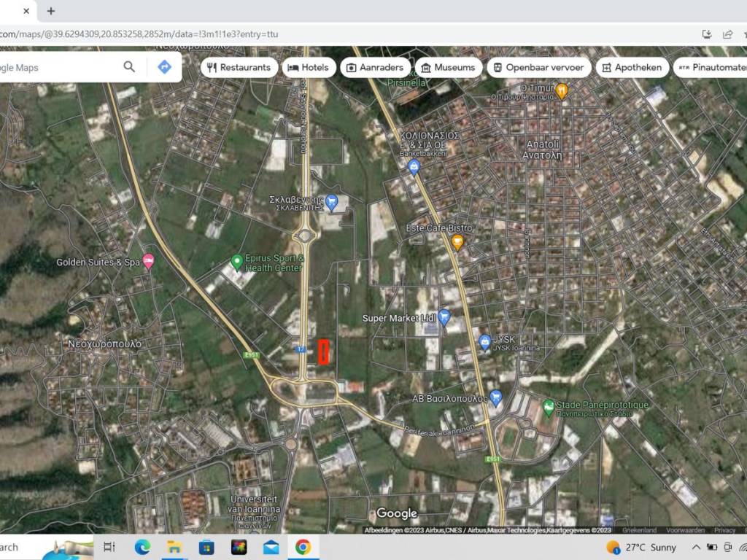Click the Golden Suites & Spa hotel pin

point(149,261)
